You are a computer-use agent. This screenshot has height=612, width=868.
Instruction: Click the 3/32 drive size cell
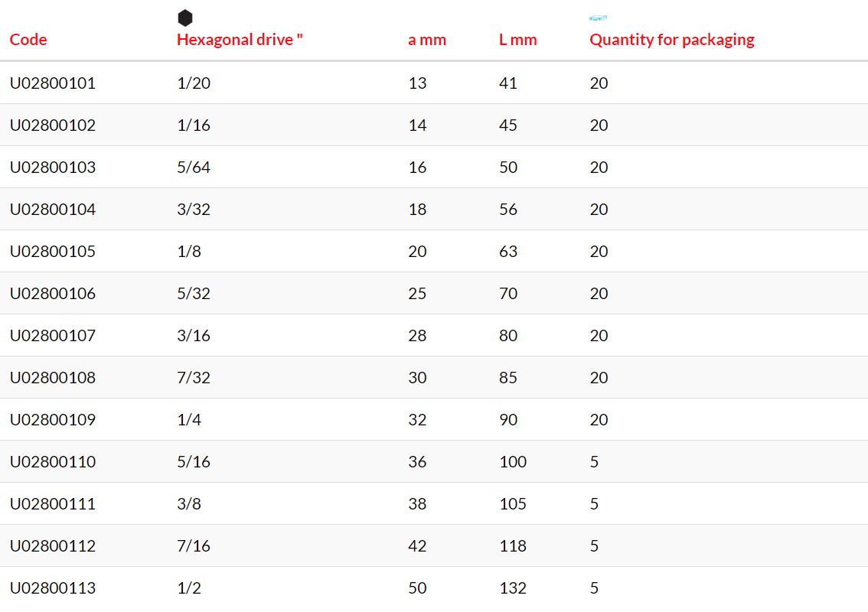(194, 209)
